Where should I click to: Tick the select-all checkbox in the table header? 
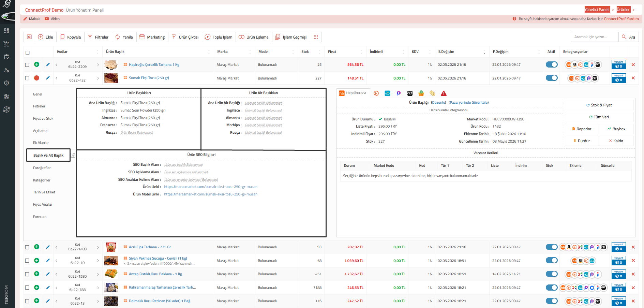pos(27,53)
